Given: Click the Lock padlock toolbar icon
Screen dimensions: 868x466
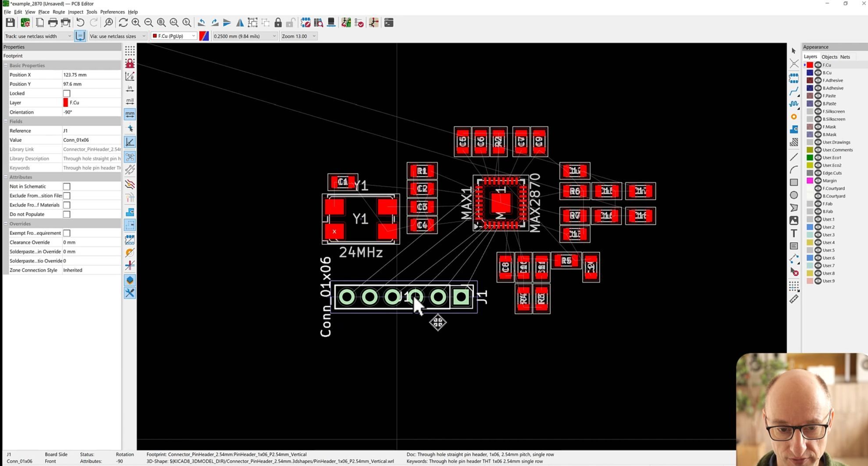Looking at the screenshot, I should pos(278,23).
